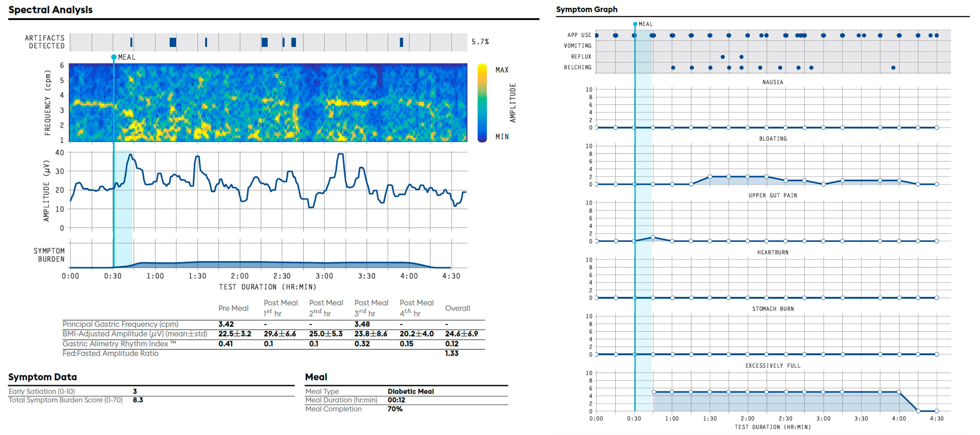Select the Pre Meal column header
980x435 pixels.
click(234, 308)
